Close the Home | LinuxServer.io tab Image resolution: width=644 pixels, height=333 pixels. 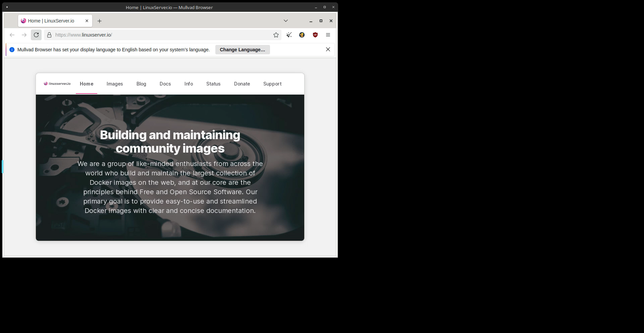(x=87, y=21)
